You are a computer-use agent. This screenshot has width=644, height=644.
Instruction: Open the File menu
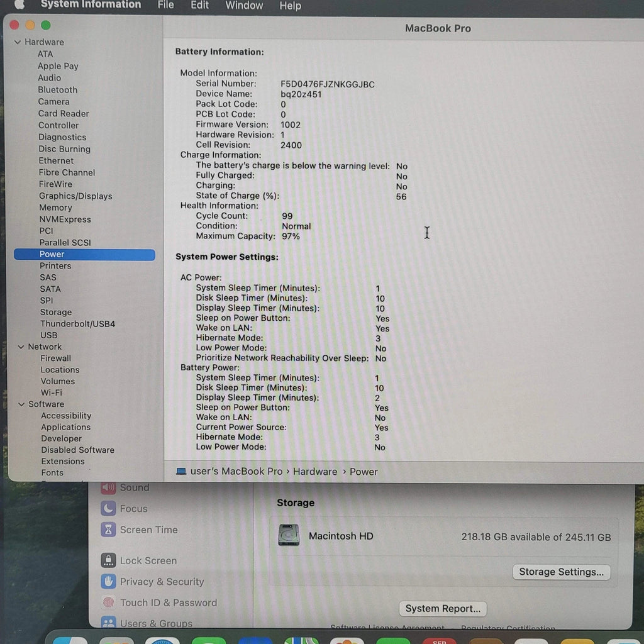coord(166,5)
